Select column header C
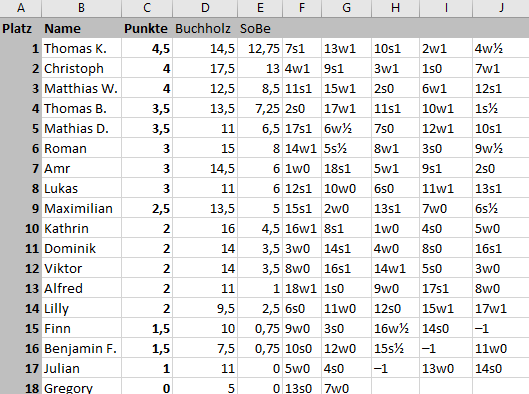529x394 pixels. pyautogui.click(x=147, y=8)
